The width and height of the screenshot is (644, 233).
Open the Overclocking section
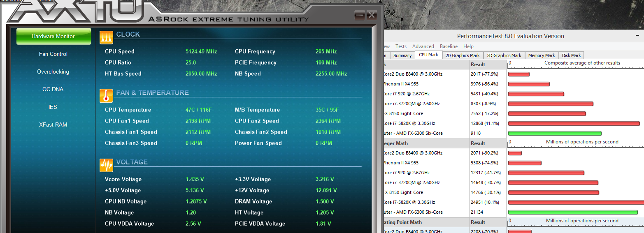53,72
